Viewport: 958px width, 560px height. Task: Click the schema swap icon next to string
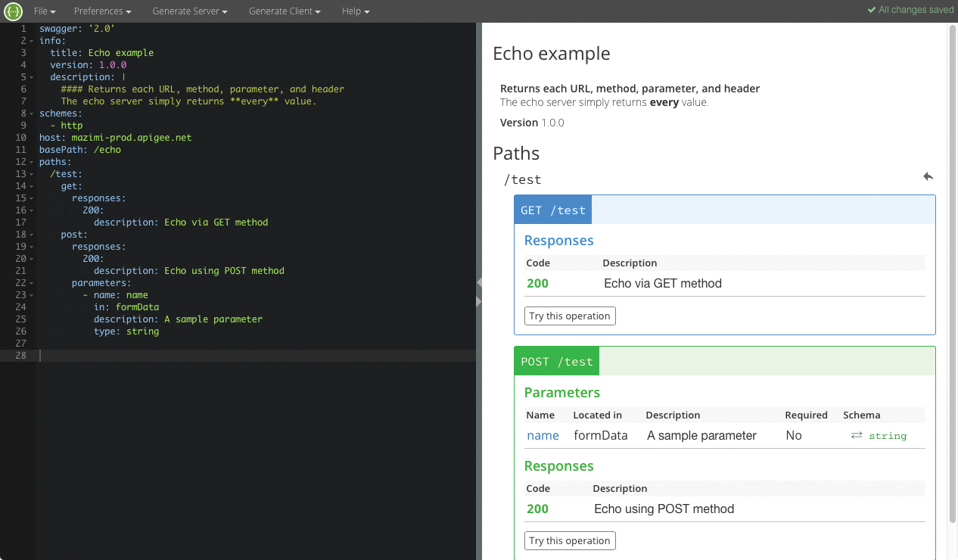point(856,436)
